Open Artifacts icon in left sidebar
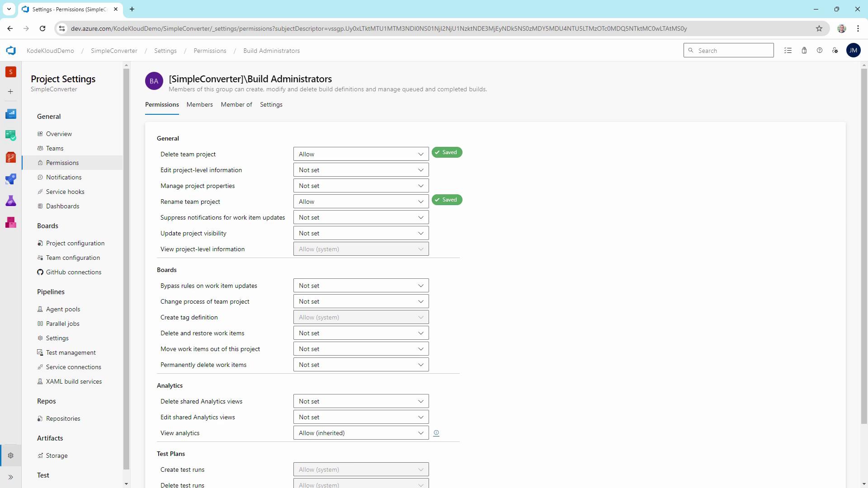The width and height of the screenshot is (868, 488). click(11, 222)
